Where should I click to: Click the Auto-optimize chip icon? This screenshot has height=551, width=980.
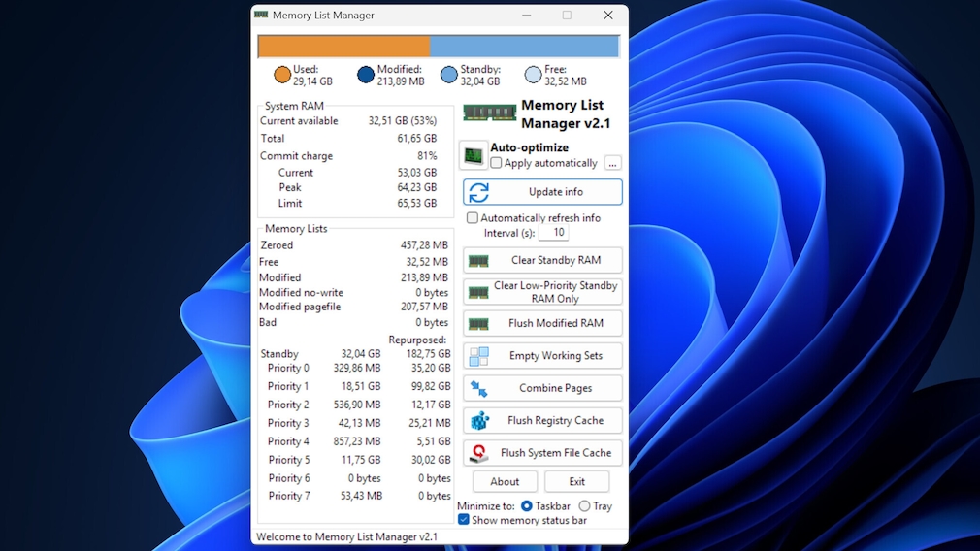474,155
